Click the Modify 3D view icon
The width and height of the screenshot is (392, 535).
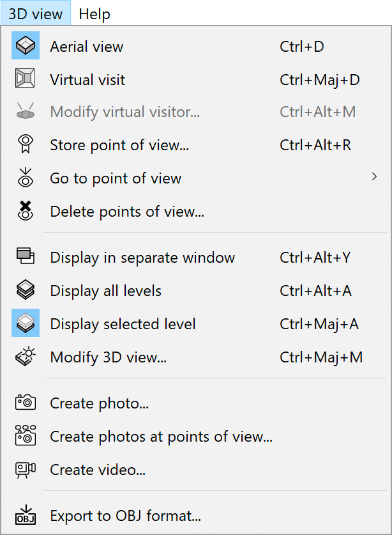pyautogui.click(x=26, y=357)
